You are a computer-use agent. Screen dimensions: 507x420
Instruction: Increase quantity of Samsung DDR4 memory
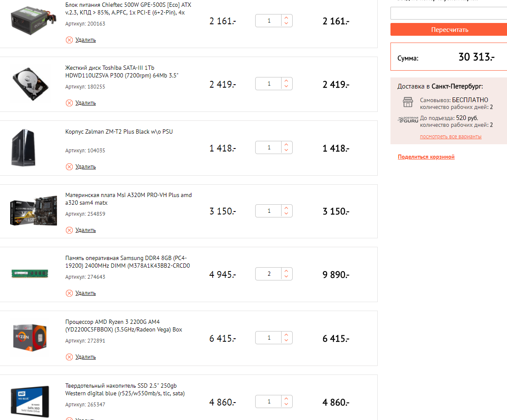tap(286, 271)
